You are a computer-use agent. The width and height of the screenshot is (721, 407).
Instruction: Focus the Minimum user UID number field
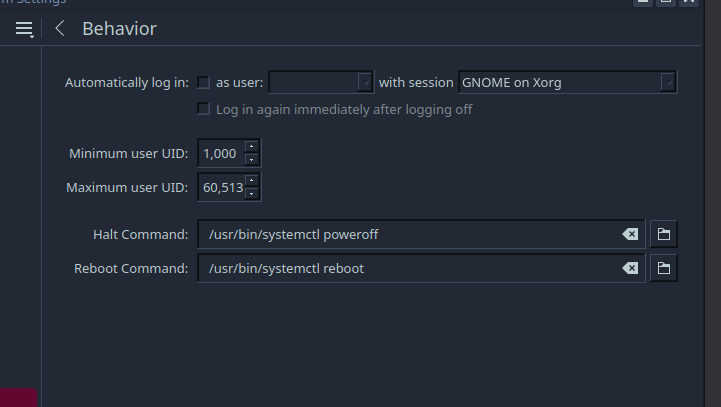tap(221, 153)
